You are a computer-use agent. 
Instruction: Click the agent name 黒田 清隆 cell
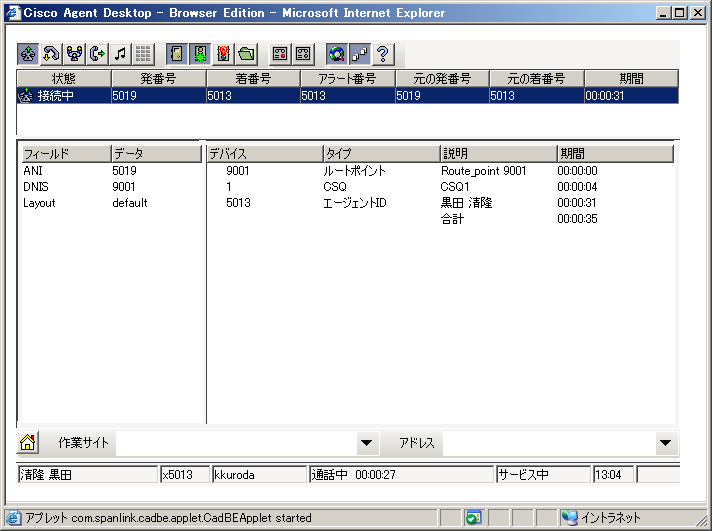(x=466, y=203)
